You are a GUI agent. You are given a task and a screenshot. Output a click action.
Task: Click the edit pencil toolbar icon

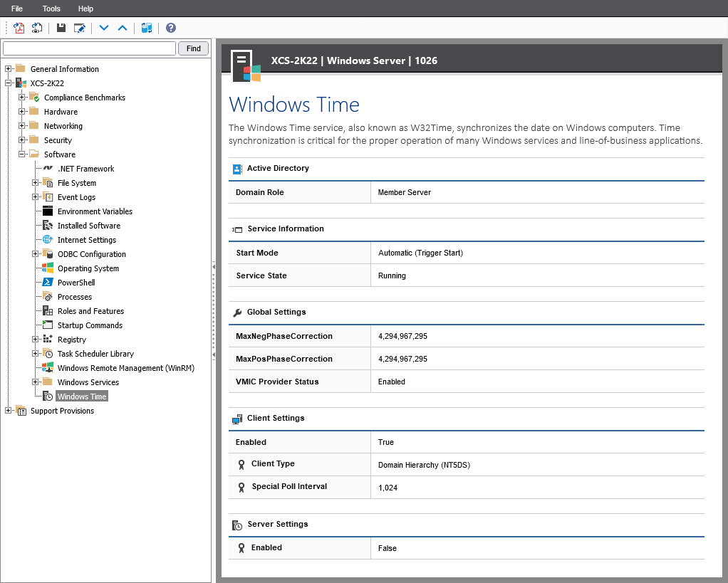coord(79,28)
